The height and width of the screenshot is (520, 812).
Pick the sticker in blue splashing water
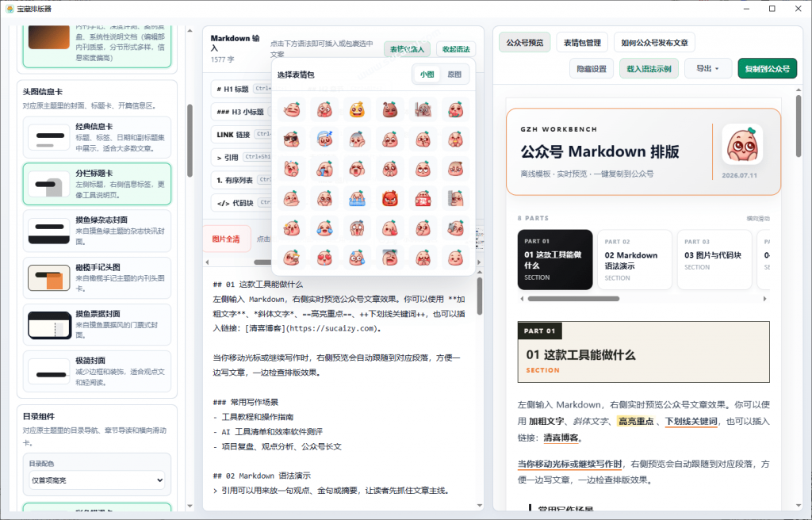pyautogui.click(x=357, y=198)
